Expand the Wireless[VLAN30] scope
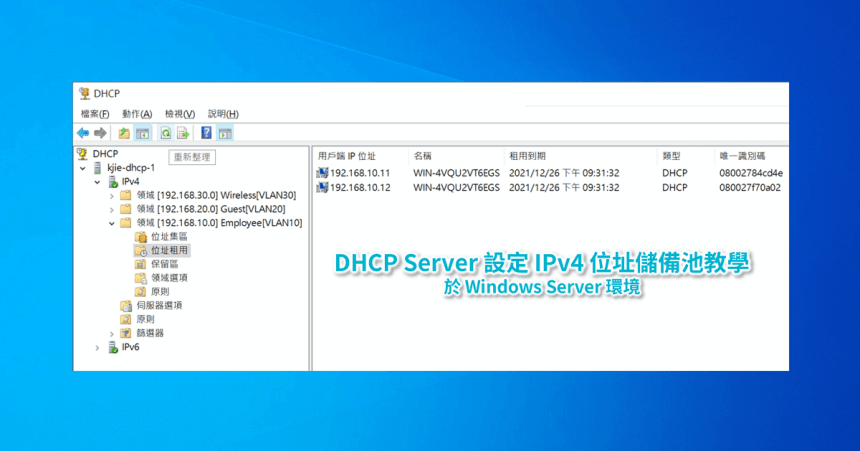The height and width of the screenshot is (451, 860). coord(111,195)
